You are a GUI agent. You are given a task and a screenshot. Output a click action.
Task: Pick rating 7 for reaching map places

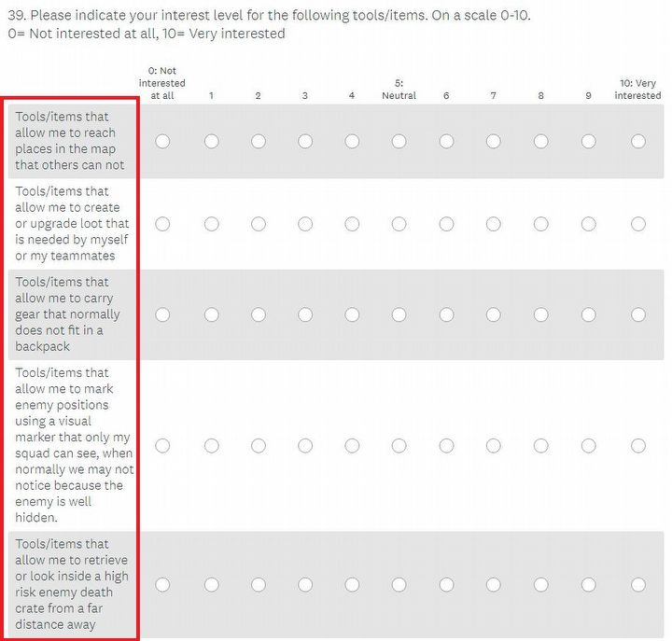click(494, 142)
